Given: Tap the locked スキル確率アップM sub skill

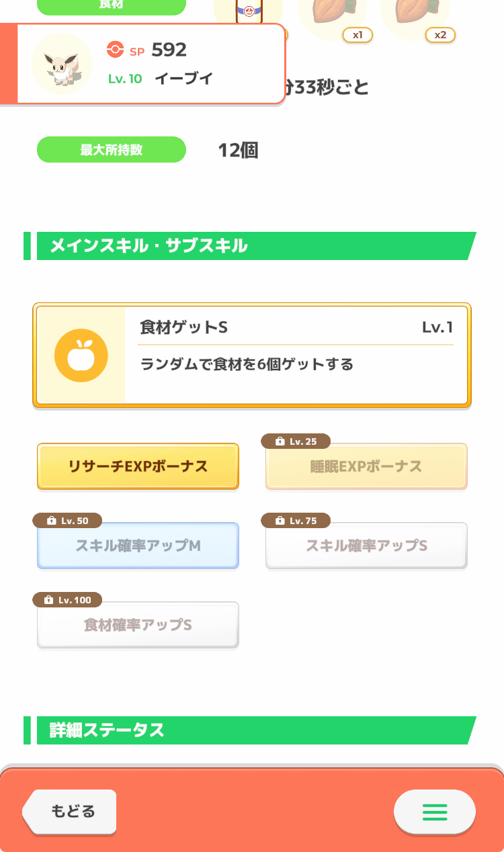Looking at the screenshot, I should click(138, 546).
